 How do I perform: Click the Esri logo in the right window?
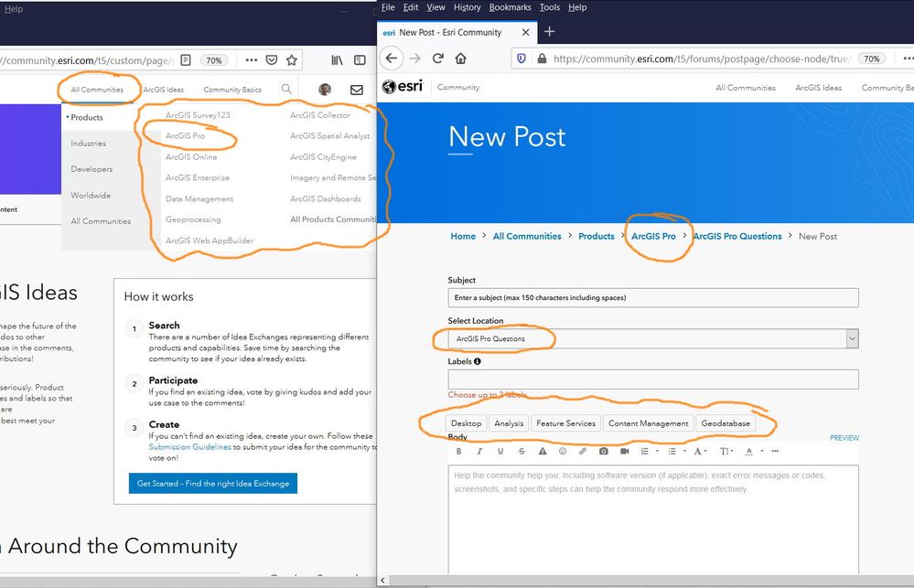pos(403,87)
